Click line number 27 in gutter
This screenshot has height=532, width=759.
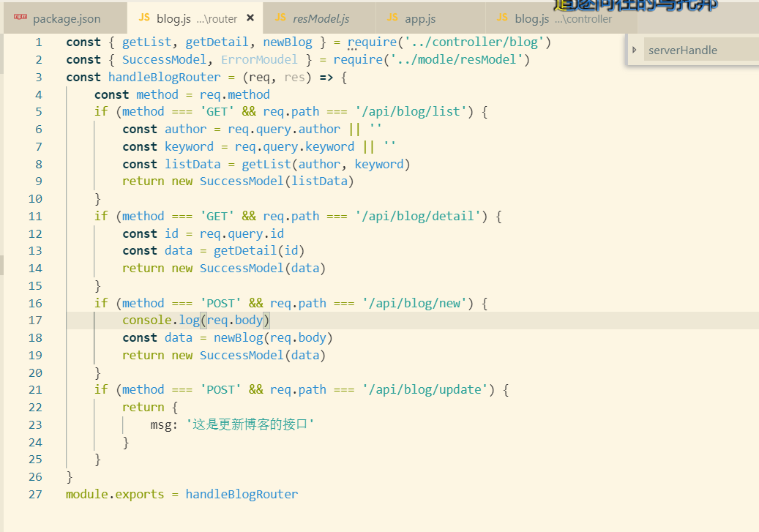tap(35, 494)
